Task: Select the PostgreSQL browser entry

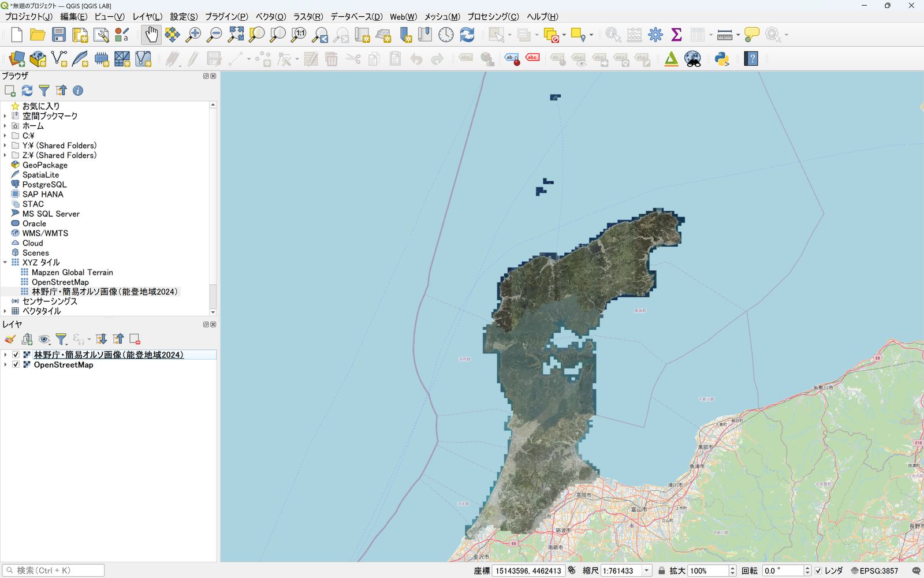Action: [44, 184]
